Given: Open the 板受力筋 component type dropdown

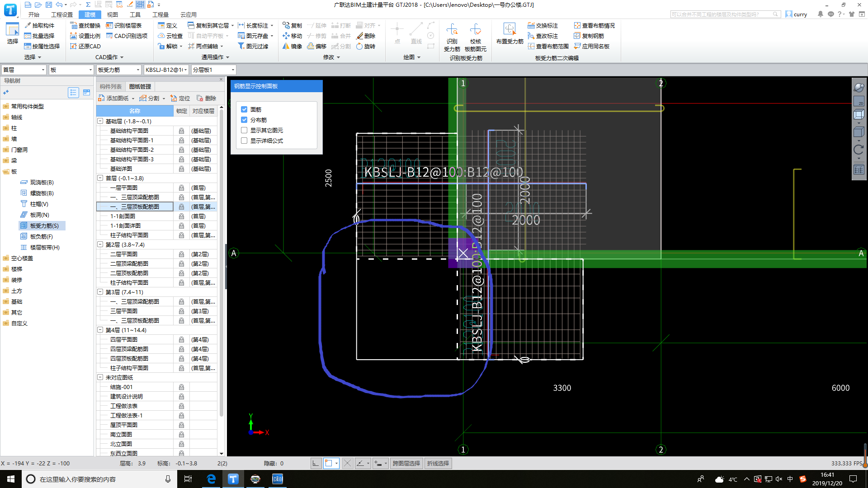Looking at the screenshot, I should point(118,70).
